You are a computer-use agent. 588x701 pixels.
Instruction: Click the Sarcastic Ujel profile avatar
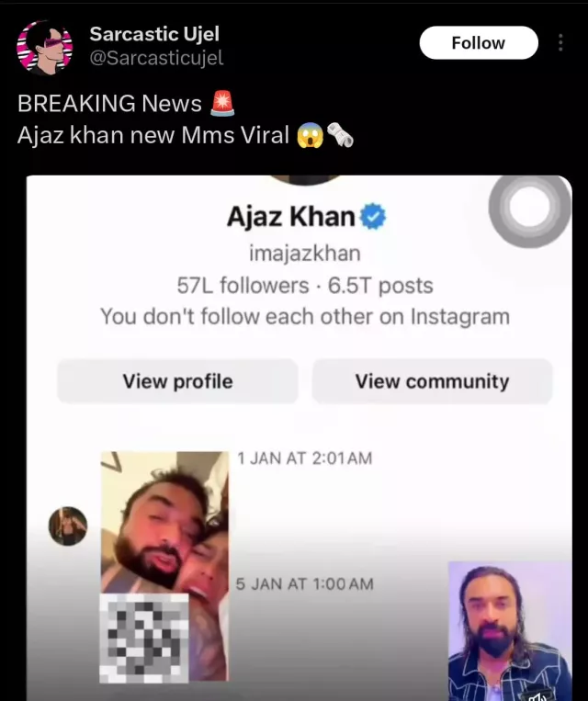tap(45, 48)
